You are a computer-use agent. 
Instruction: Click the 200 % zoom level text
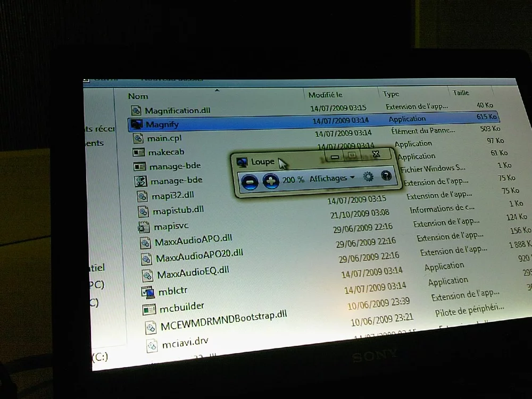pyautogui.click(x=293, y=179)
